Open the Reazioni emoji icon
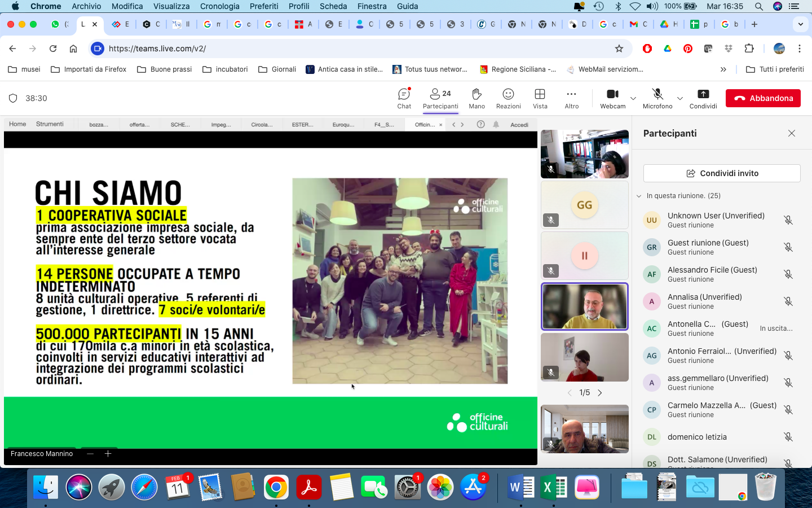This screenshot has width=812, height=508. click(x=508, y=94)
